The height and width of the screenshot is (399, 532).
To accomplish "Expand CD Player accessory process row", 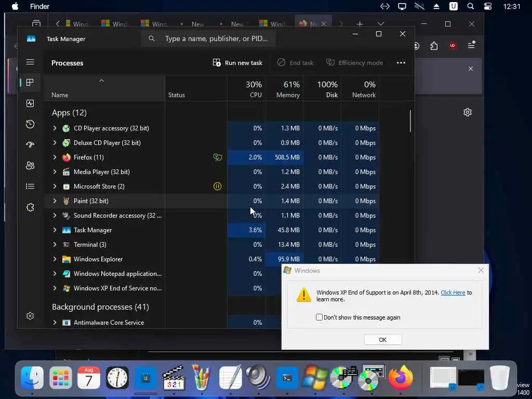I will pos(55,128).
